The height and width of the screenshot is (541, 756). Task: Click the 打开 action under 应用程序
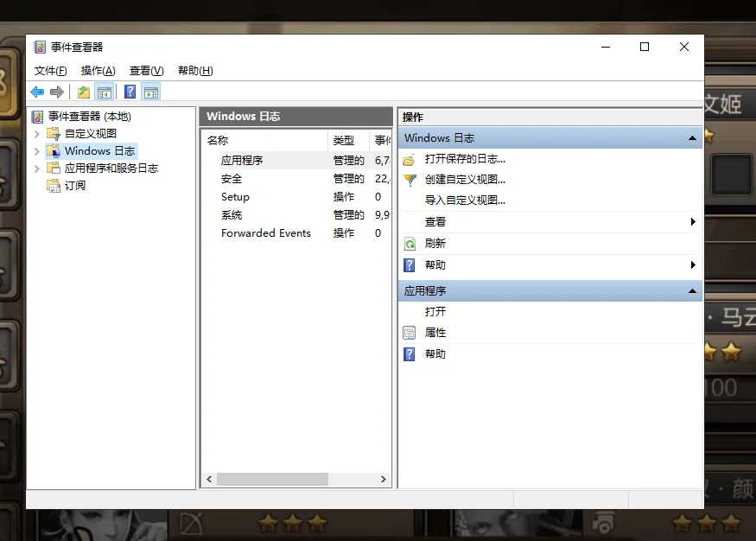pyautogui.click(x=435, y=312)
